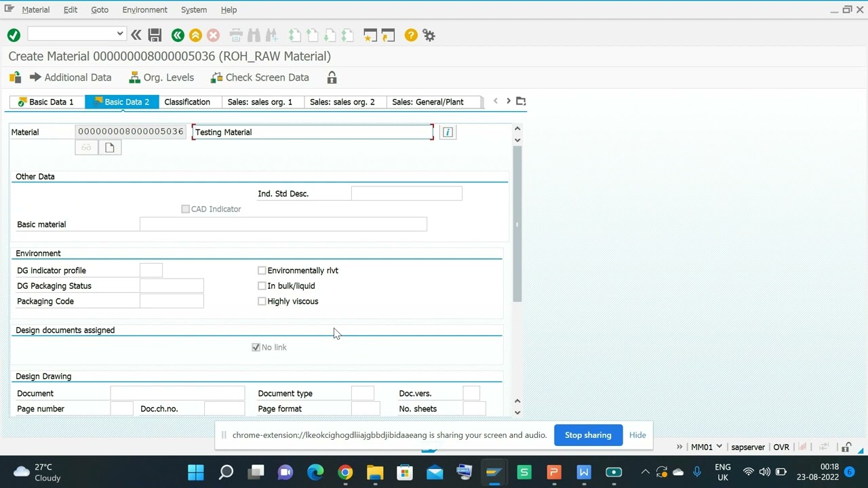Screen dimensions: 868x488
Task: Click the vertical scrollbar thumb of the form
Action: point(517,224)
